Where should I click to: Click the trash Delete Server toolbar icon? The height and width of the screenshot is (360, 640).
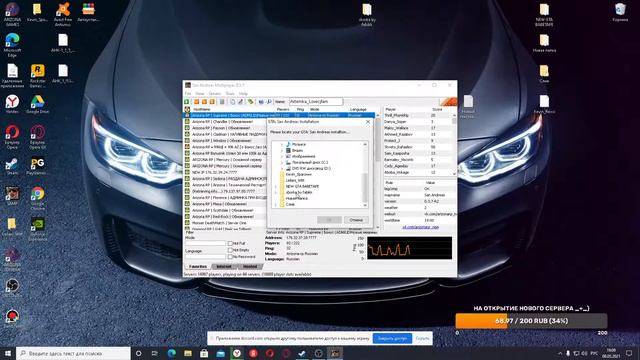(222, 102)
